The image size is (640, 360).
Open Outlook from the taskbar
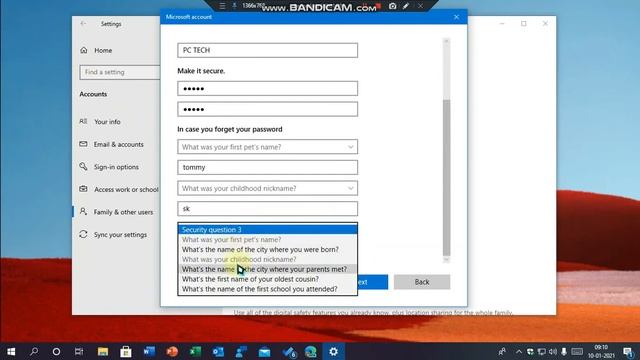click(x=218, y=351)
